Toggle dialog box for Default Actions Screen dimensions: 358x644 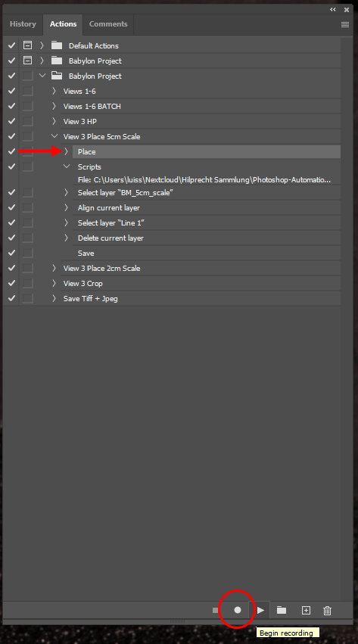point(27,45)
